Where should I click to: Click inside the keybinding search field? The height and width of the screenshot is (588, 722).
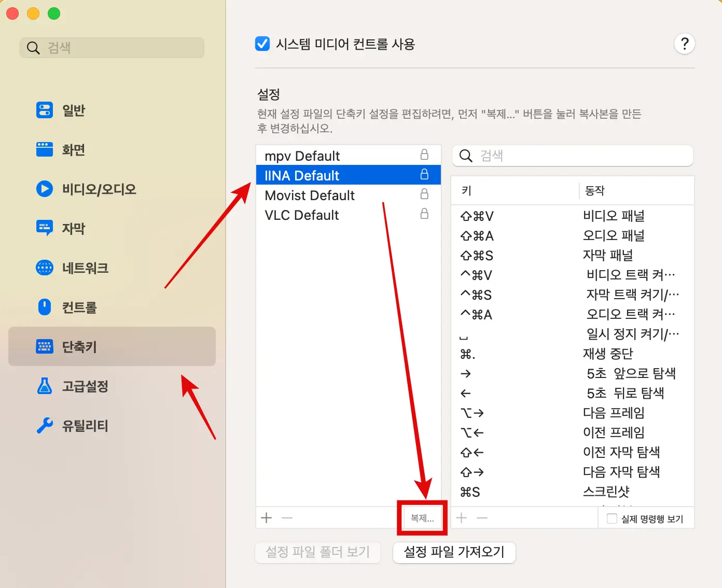572,156
